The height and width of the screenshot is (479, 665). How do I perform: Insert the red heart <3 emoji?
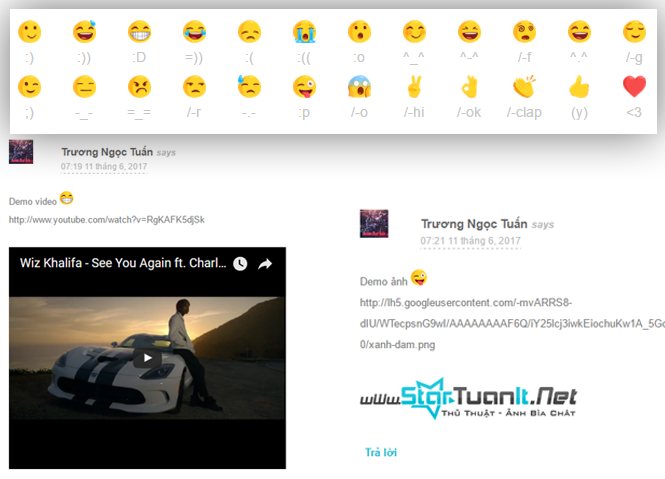(634, 87)
